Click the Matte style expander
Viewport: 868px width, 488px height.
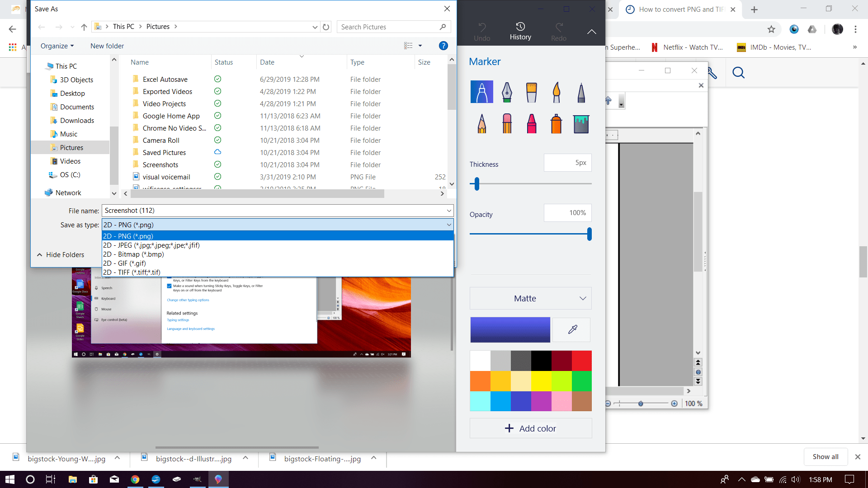(583, 298)
